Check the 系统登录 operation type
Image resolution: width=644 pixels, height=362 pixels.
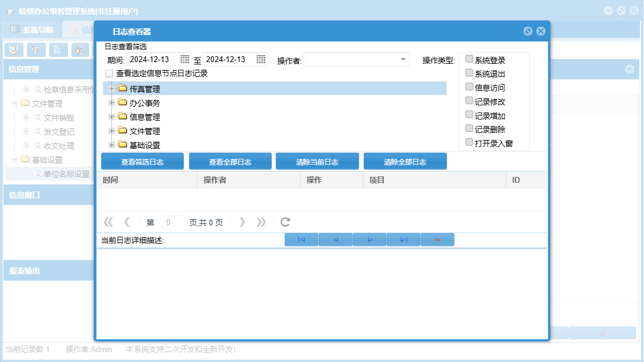(469, 59)
